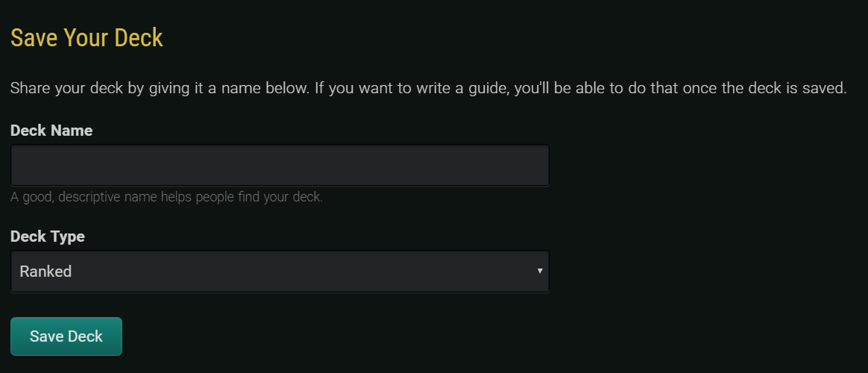Image resolution: width=868 pixels, height=373 pixels.
Task: Submit the form with Save Deck
Action: [x=66, y=336]
